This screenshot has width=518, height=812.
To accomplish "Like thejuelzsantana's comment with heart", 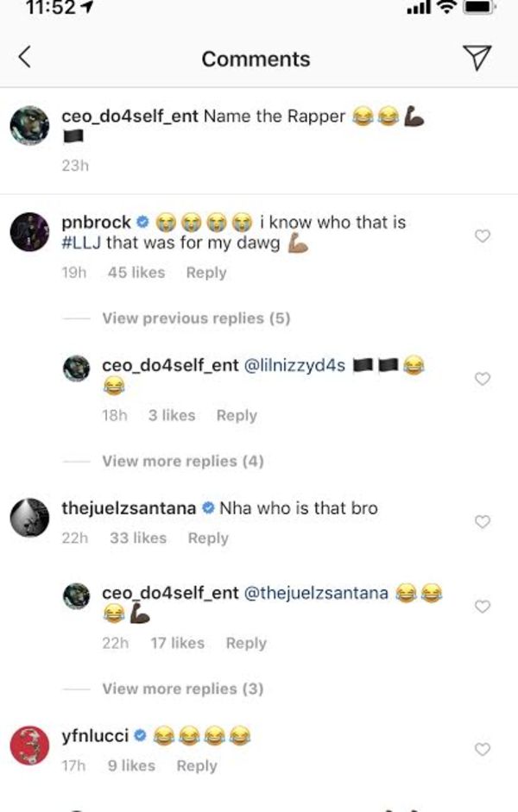I will (x=483, y=521).
